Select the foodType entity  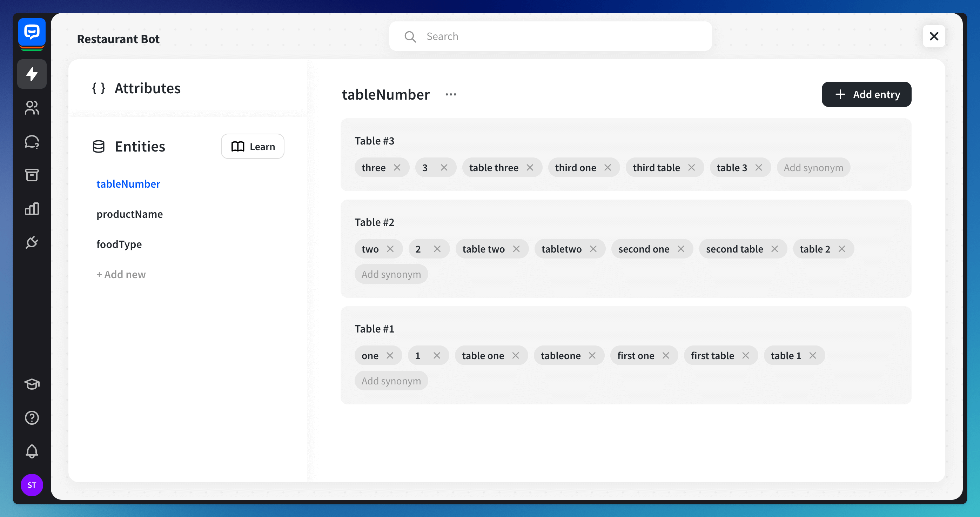119,244
